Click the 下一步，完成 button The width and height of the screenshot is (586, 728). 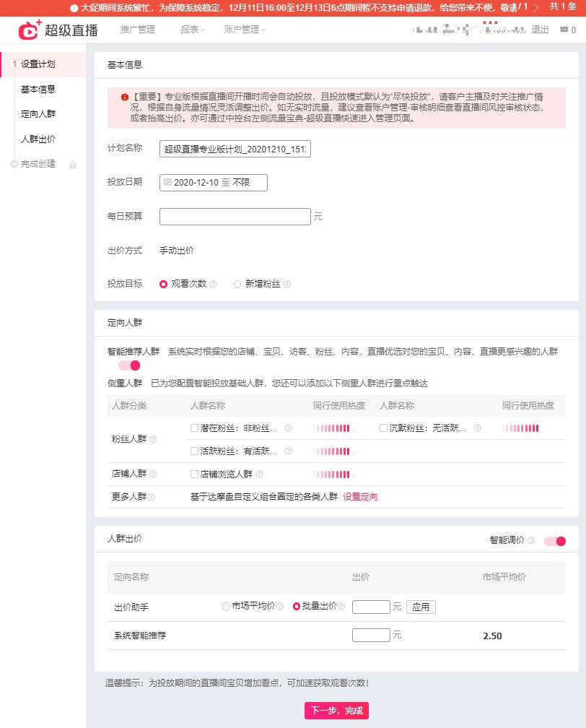pos(336,710)
